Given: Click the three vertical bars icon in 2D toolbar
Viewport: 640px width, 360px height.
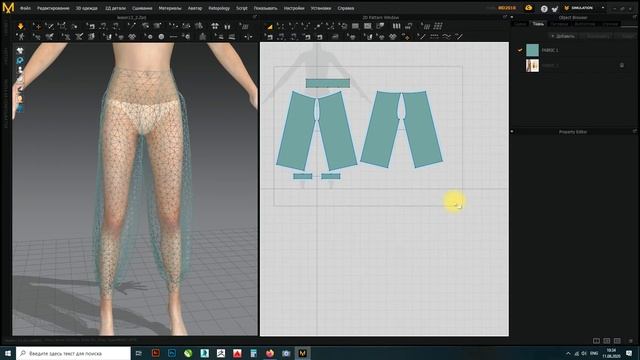Looking at the screenshot, I should pyautogui.click(x=396, y=26).
